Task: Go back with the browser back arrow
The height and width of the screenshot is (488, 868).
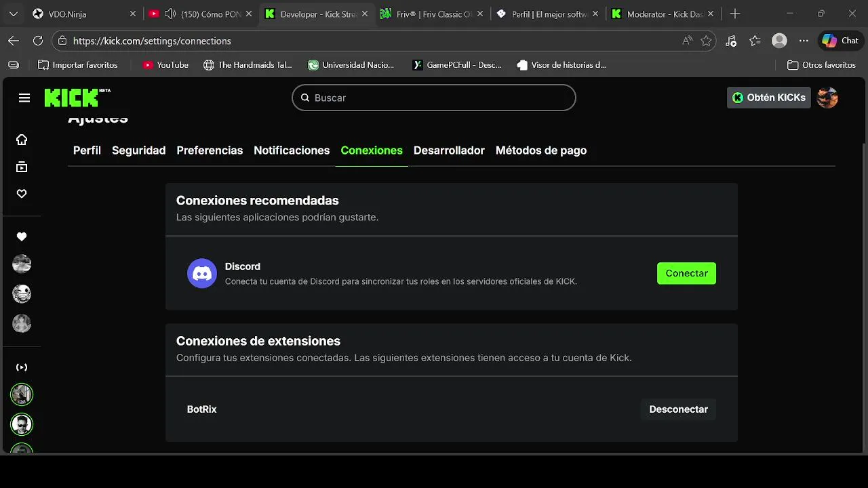Action: click(14, 41)
